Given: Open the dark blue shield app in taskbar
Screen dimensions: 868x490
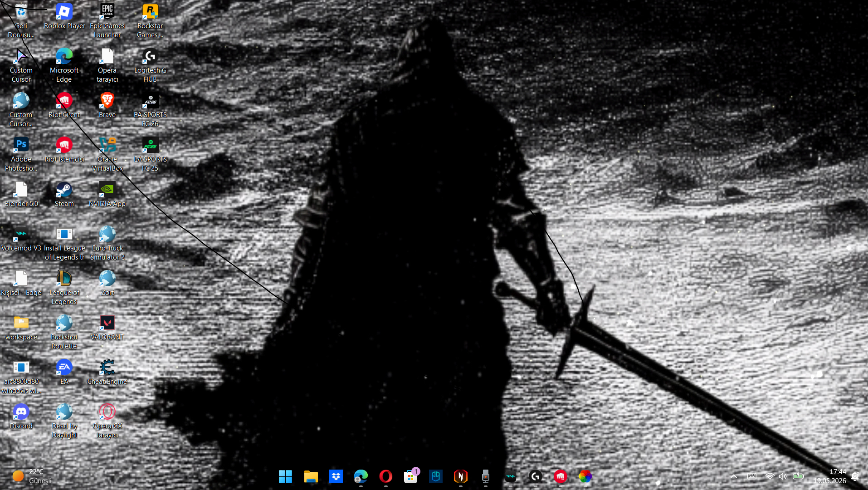Looking at the screenshot, I should 435,476.
